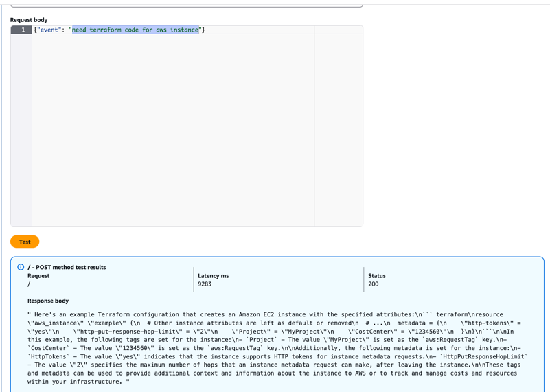Click the orange Test button
The height and width of the screenshot is (392, 550).
click(25, 242)
